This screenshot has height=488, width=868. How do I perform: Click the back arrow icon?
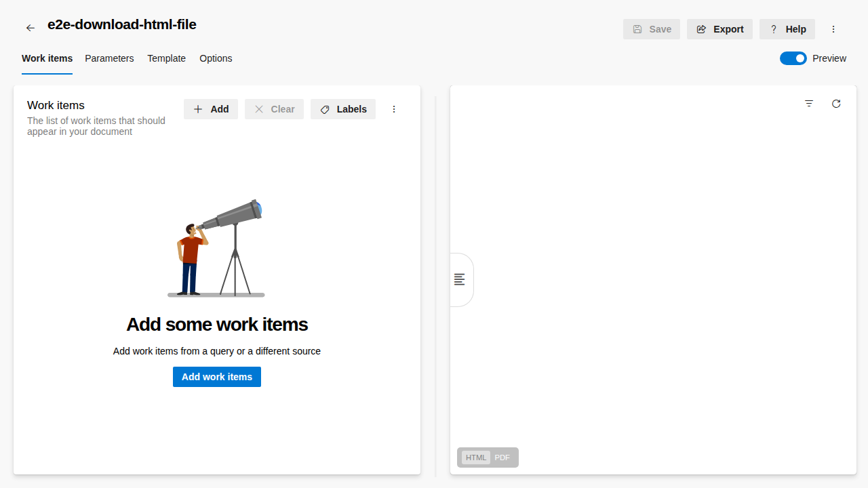click(x=31, y=28)
